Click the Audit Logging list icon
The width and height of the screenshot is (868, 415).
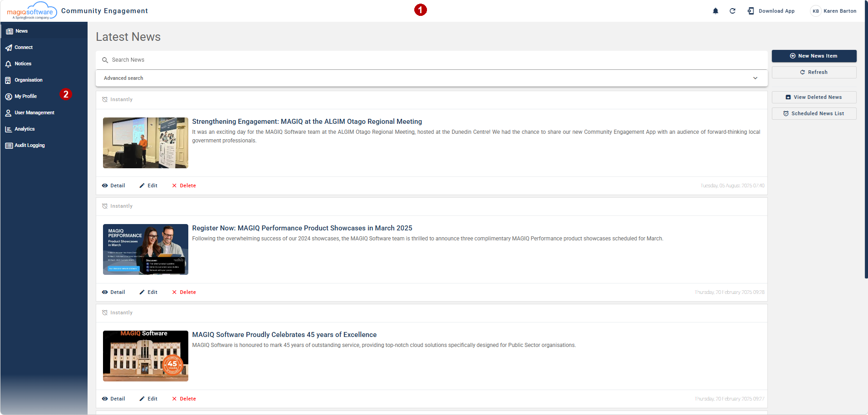pos(9,146)
